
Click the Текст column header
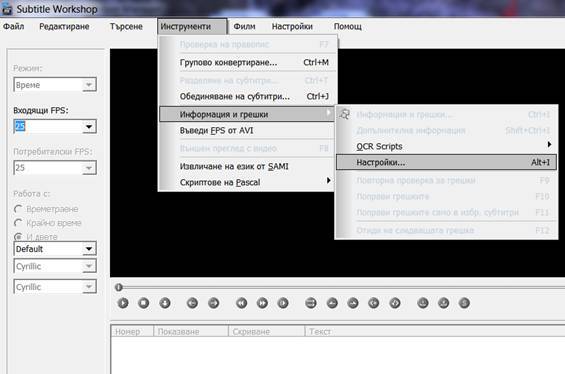pyautogui.click(x=435, y=331)
